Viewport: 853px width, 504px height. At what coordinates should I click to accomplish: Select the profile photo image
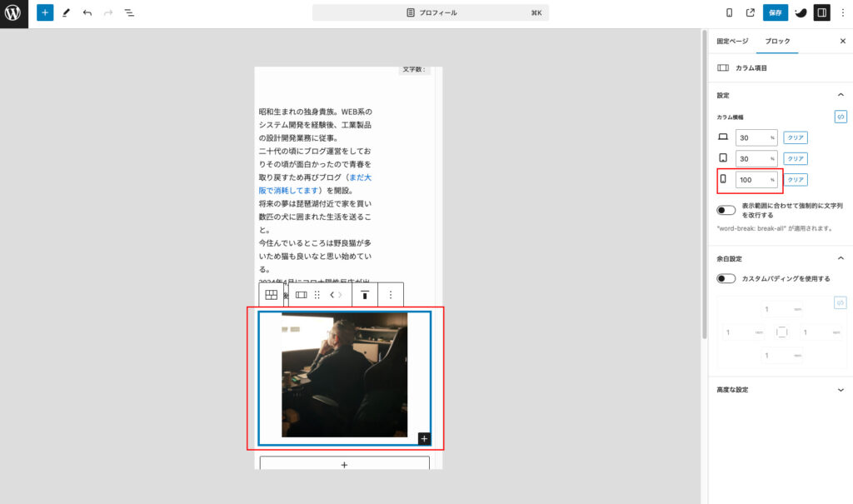(344, 375)
